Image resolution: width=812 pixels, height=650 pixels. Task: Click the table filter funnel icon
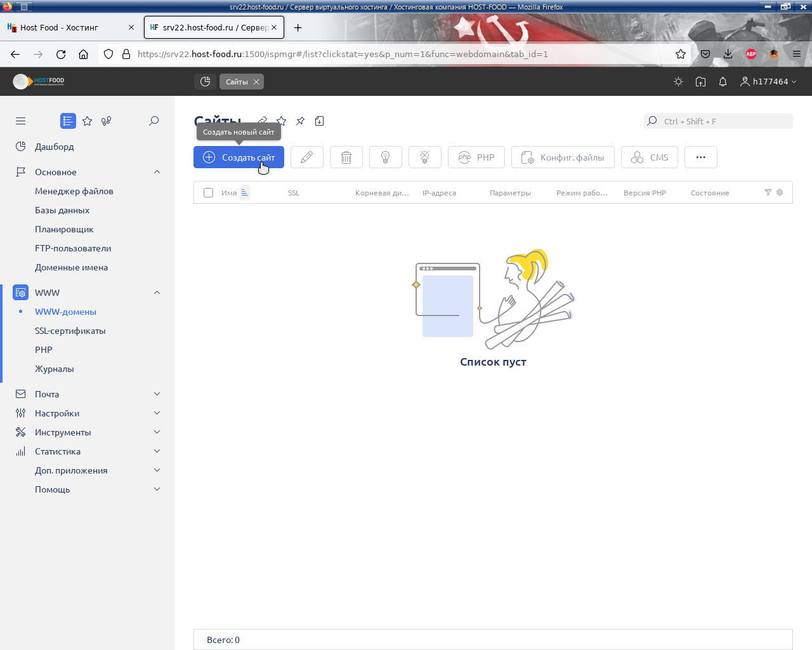[x=768, y=192]
